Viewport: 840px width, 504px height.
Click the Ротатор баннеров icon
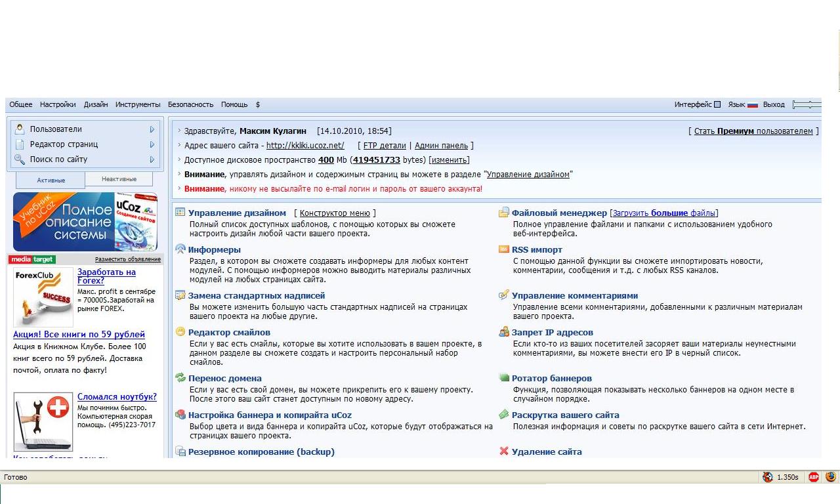coord(504,378)
